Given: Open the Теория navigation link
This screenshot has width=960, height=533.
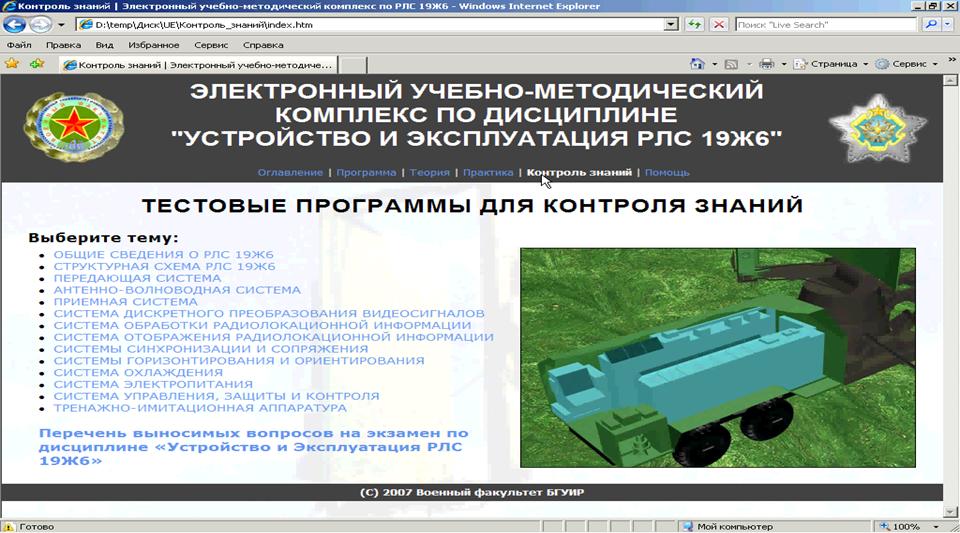Looking at the screenshot, I should tap(430, 172).
